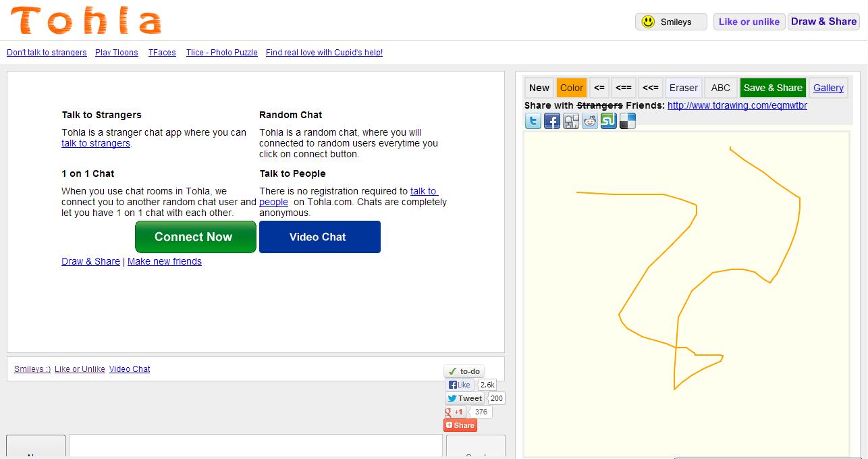The width and height of the screenshot is (868, 459).
Task: Click the MySpace share icon
Action: point(571,122)
